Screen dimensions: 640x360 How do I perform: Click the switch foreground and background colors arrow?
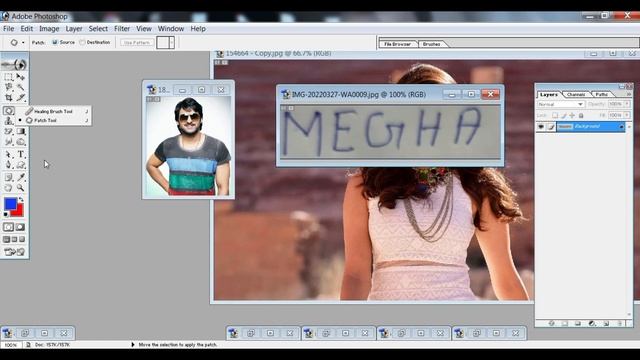pyautogui.click(x=21, y=199)
